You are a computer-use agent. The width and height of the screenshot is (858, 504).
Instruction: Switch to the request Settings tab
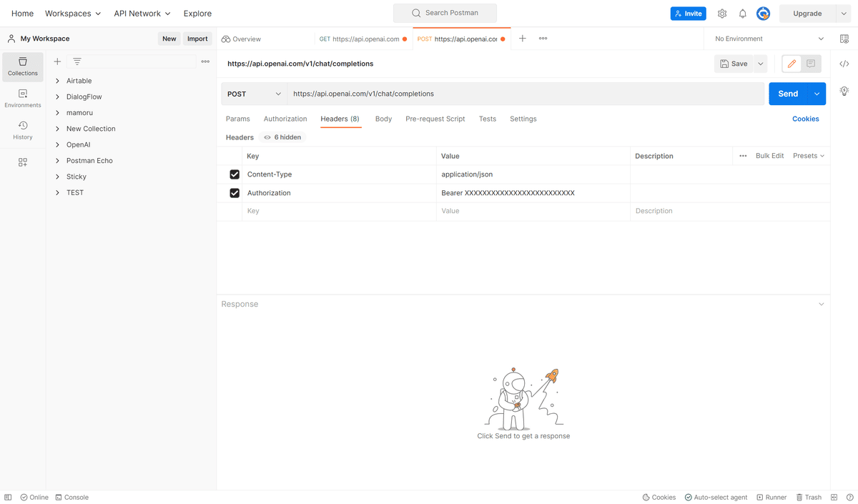[x=523, y=119]
